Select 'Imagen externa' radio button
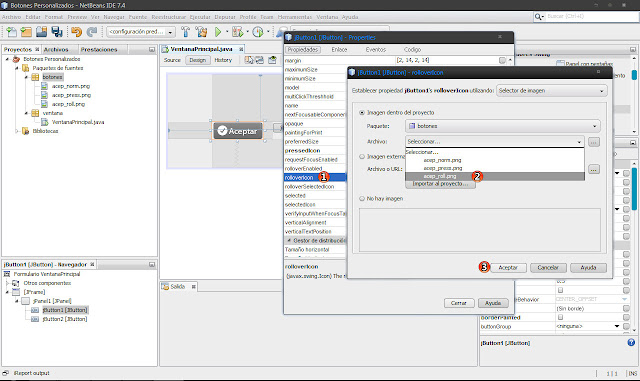The image size is (640, 381). click(x=362, y=156)
